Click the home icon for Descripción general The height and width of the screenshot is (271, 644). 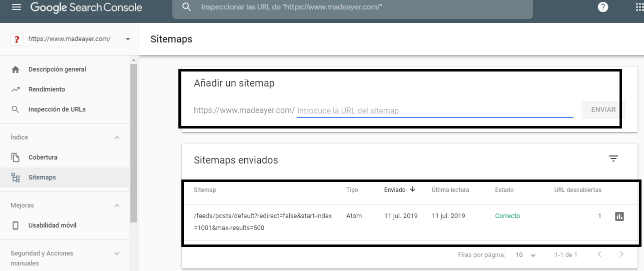pos(15,69)
